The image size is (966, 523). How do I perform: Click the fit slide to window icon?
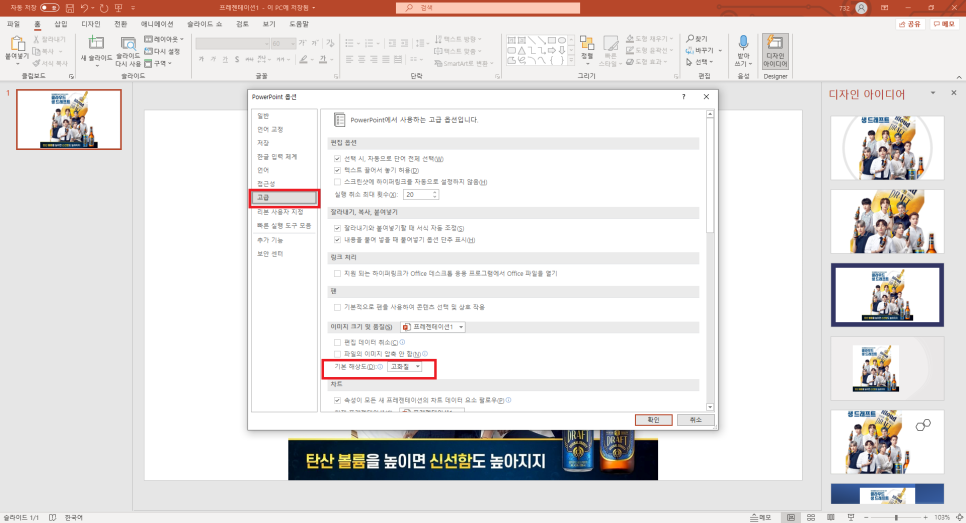[x=959, y=517]
